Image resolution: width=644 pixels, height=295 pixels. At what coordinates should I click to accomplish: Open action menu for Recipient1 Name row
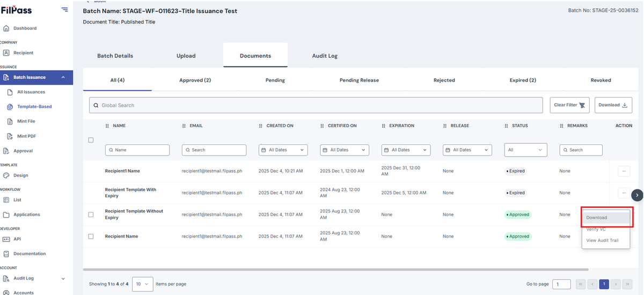pyautogui.click(x=624, y=171)
